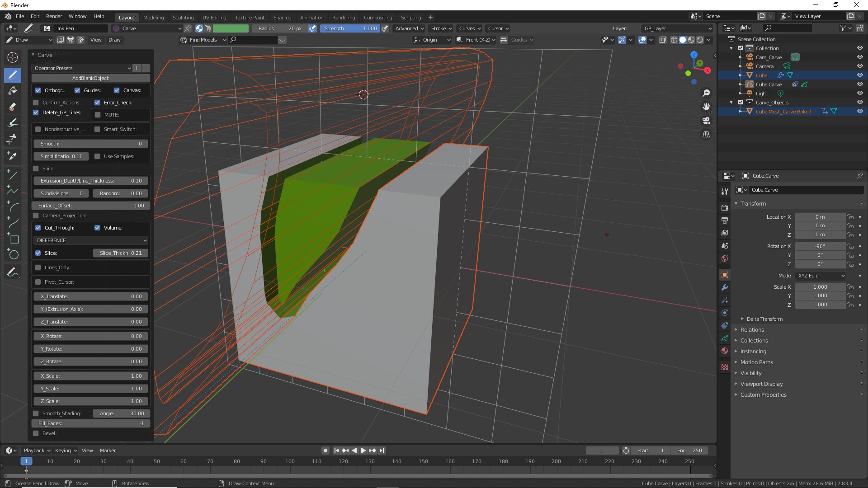Toggle camera view in the viewport
This screenshot has width=868, height=488.
tap(706, 121)
